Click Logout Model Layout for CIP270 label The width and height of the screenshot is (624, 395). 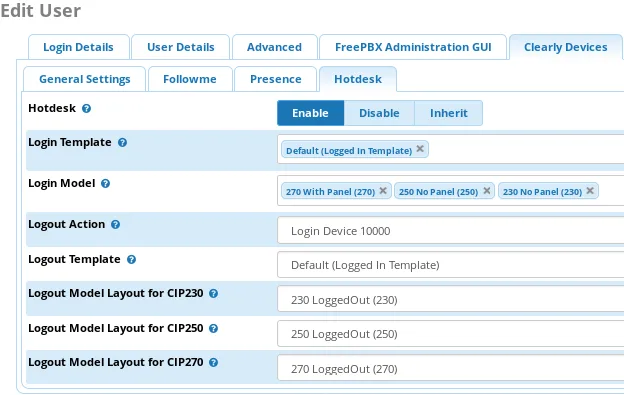[x=115, y=362]
